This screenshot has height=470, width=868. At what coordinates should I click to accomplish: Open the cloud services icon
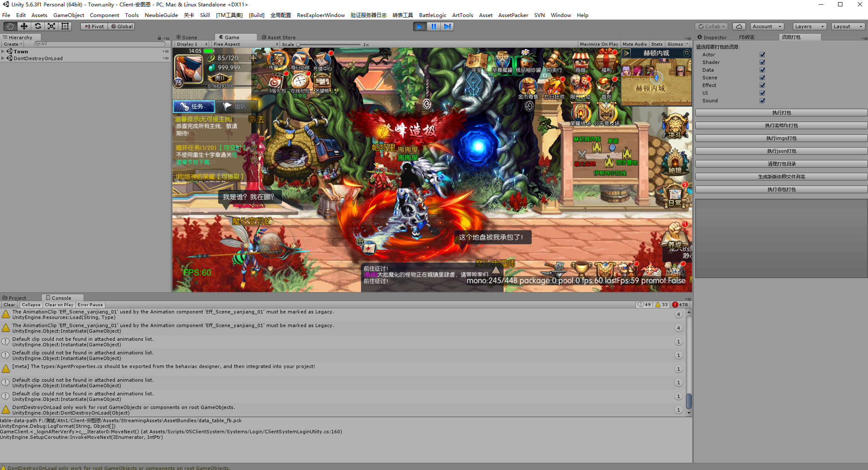coord(739,26)
